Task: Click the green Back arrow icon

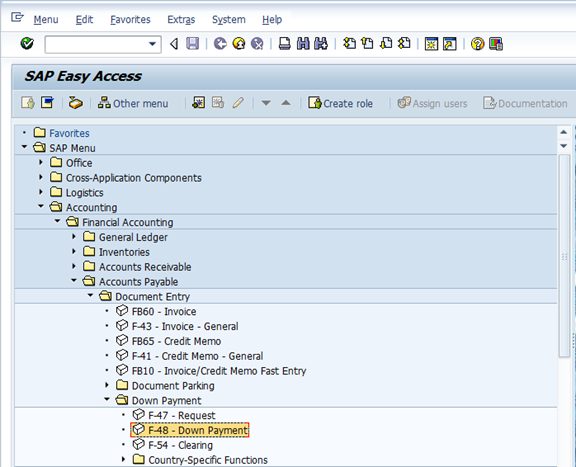Action: pyautogui.click(x=220, y=44)
